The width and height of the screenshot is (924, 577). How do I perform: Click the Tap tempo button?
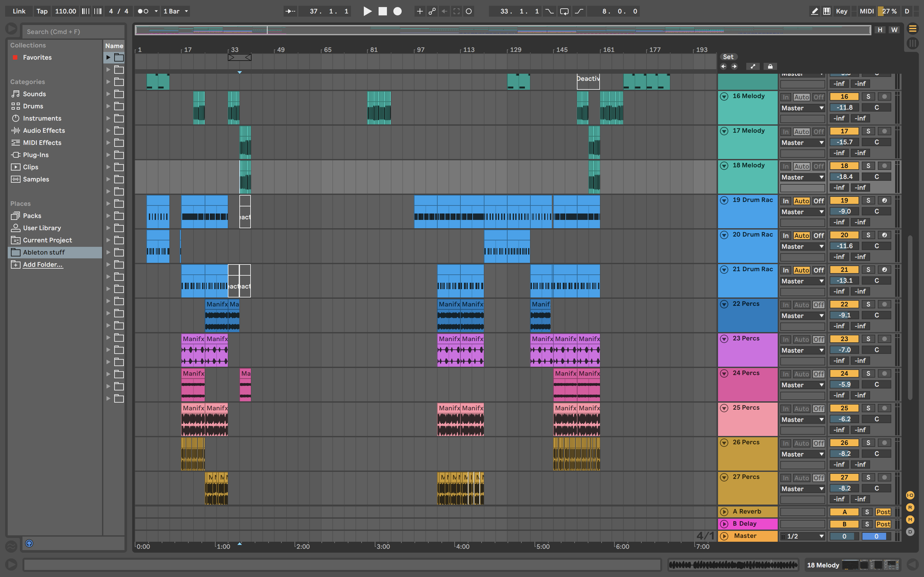pos(42,11)
